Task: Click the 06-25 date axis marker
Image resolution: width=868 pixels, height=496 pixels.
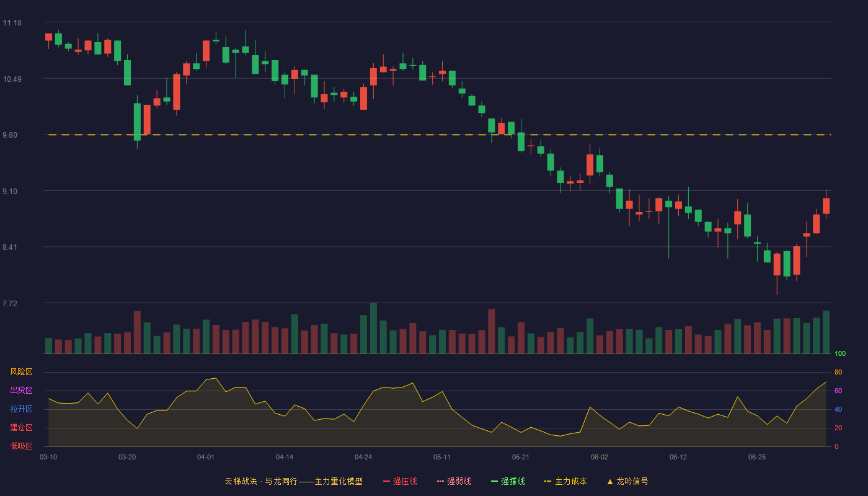Action: 757,457
